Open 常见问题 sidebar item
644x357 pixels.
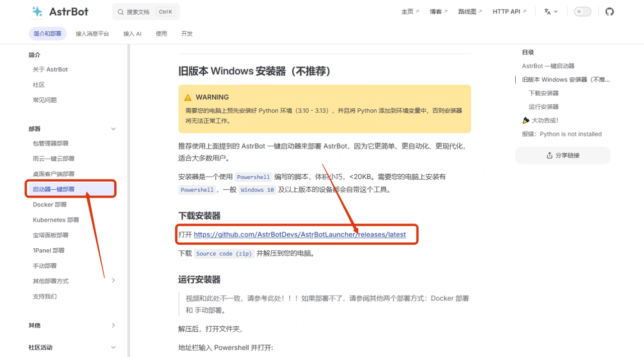[45, 100]
